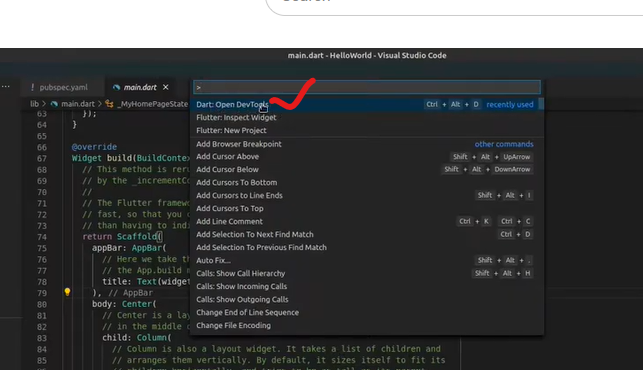Viewport: 643px width, 370px height.
Task: Close the main.dart editor tab
Action: [x=166, y=87]
